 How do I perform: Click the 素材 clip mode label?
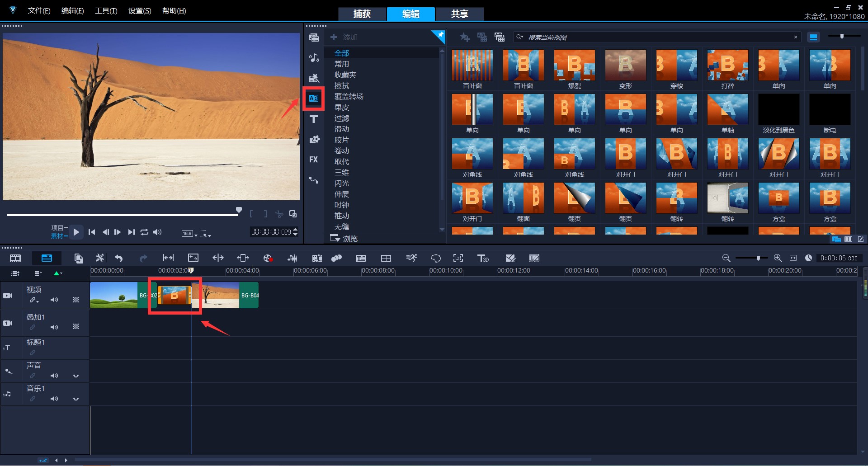[x=57, y=236]
